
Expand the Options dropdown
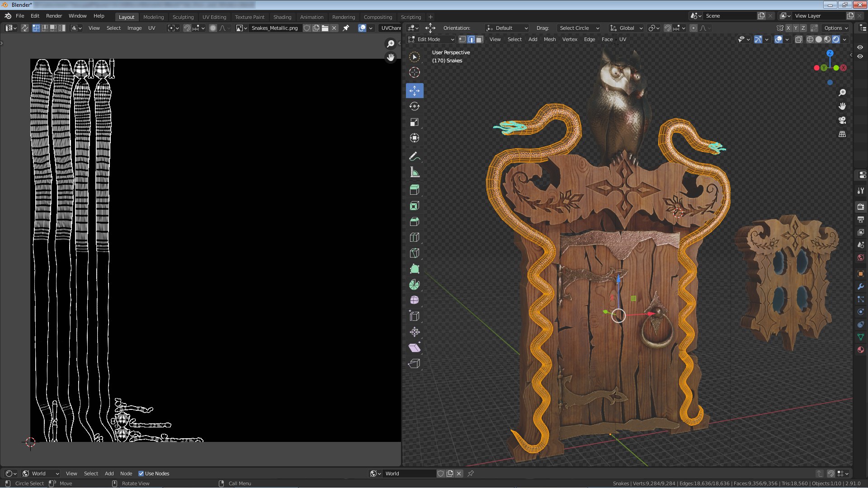point(836,28)
